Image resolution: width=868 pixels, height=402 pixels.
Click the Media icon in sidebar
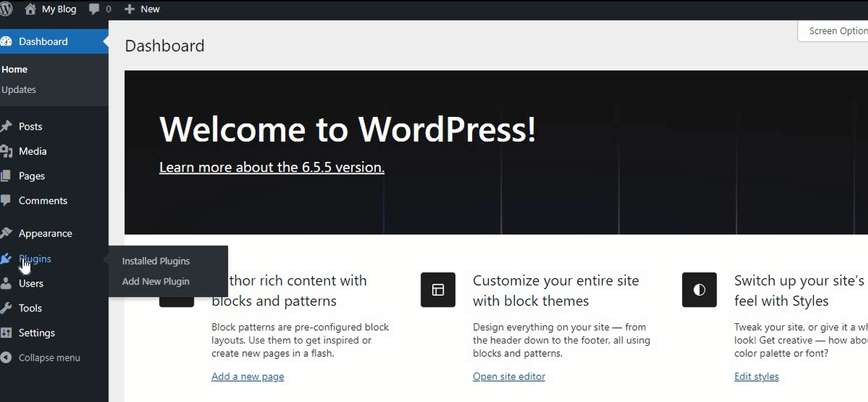pos(6,151)
